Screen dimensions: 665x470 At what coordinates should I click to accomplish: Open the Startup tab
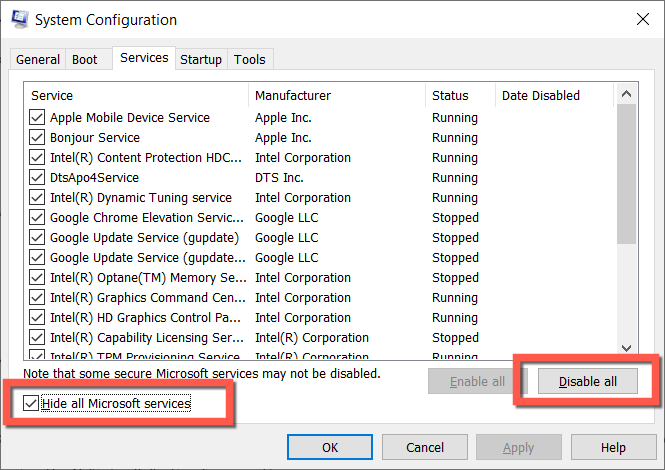[200, 60]
